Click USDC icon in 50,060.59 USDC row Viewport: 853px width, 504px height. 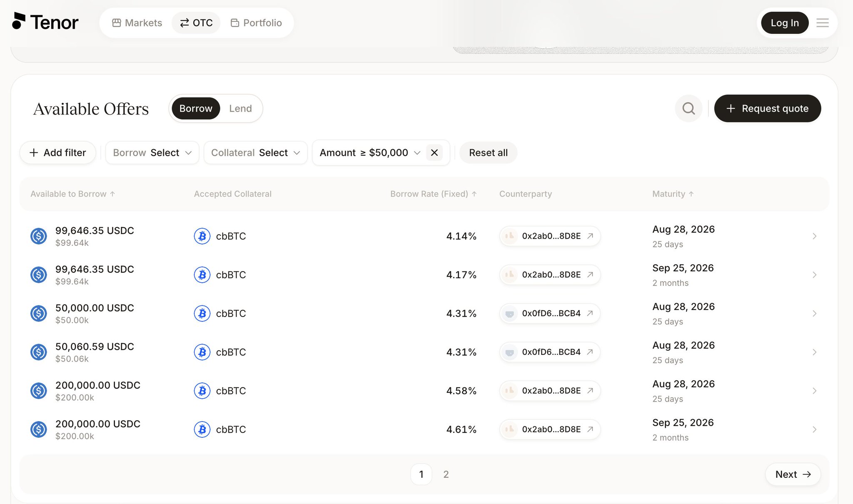click(x=39, y=352)
